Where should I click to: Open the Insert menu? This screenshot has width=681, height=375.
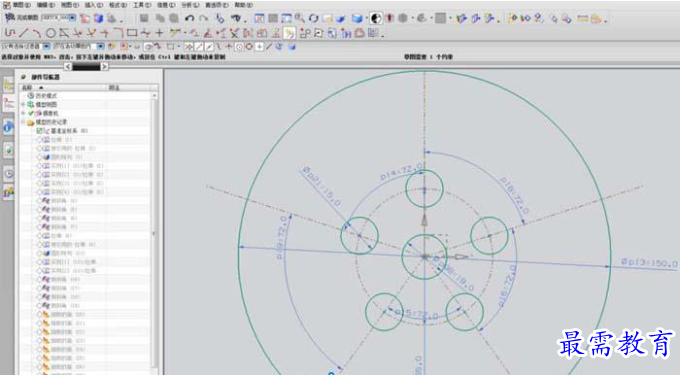(x=93, y=5)
